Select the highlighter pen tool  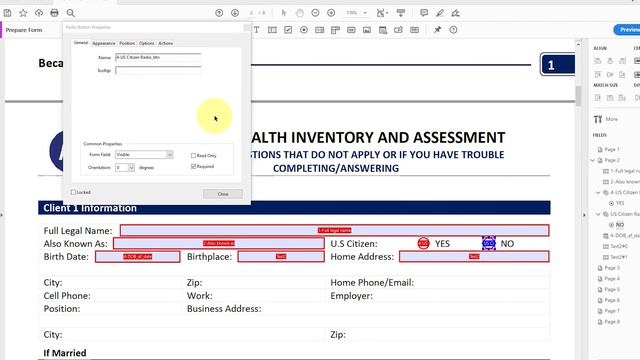pyautogui.click(x=440, y=13)
